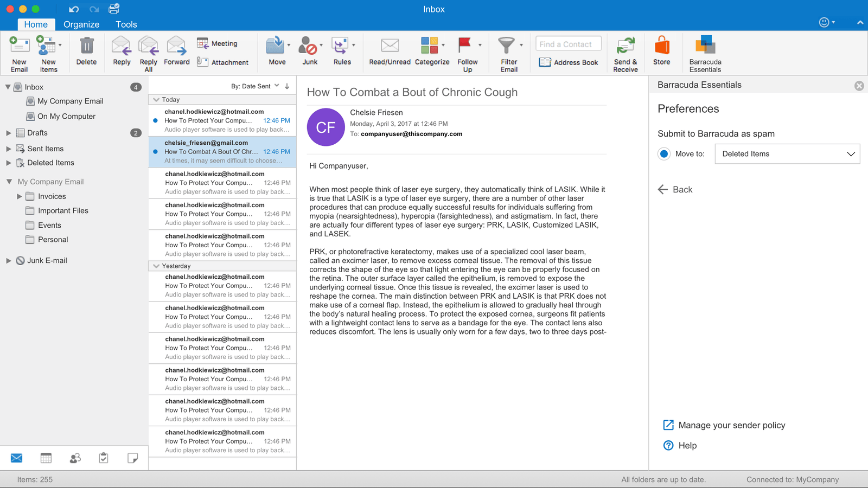Viewport: 868px width, 488px height.
Task: Open the Tools tab
Action: (x=126, y=24)
